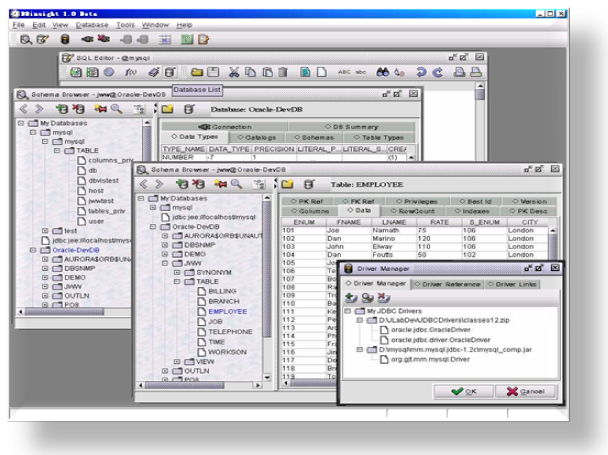Select the TELEPHONE table in the tree

coord(230,332)
